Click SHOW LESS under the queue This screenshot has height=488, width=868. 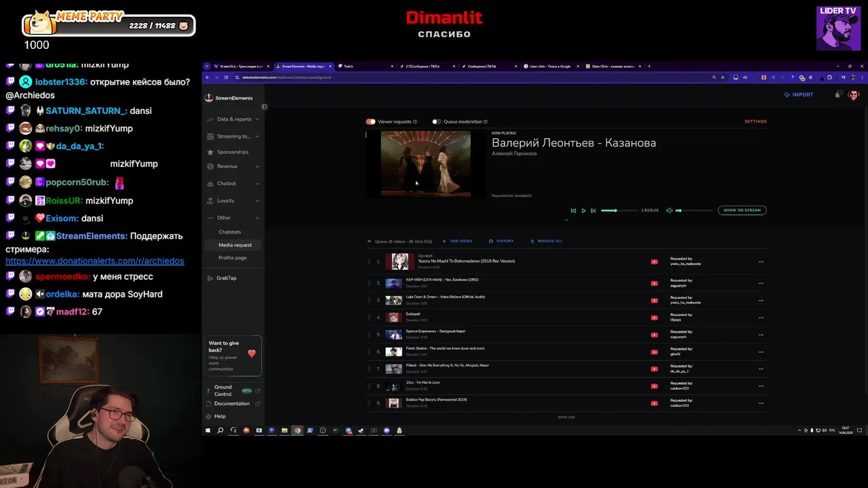566,417
